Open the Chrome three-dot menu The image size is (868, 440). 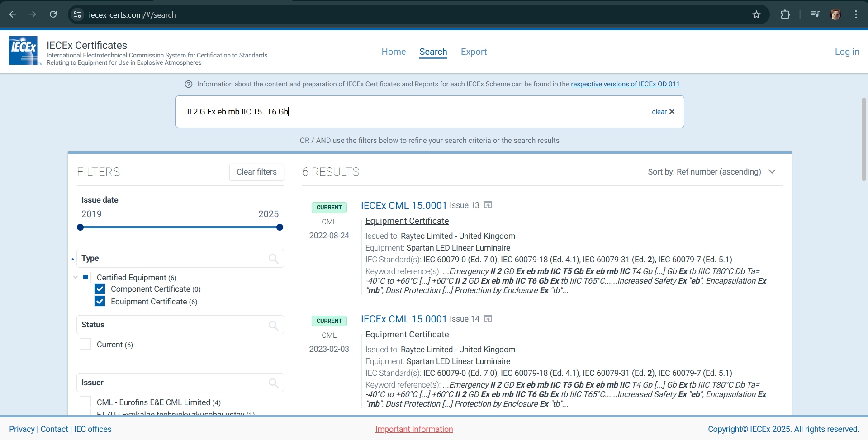click(856, 14)
